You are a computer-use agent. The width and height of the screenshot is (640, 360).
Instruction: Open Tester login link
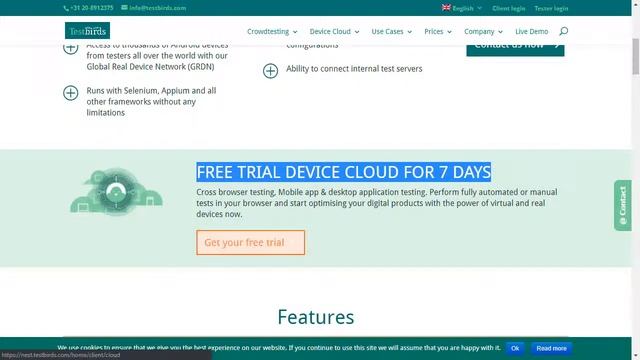[551, 8]
